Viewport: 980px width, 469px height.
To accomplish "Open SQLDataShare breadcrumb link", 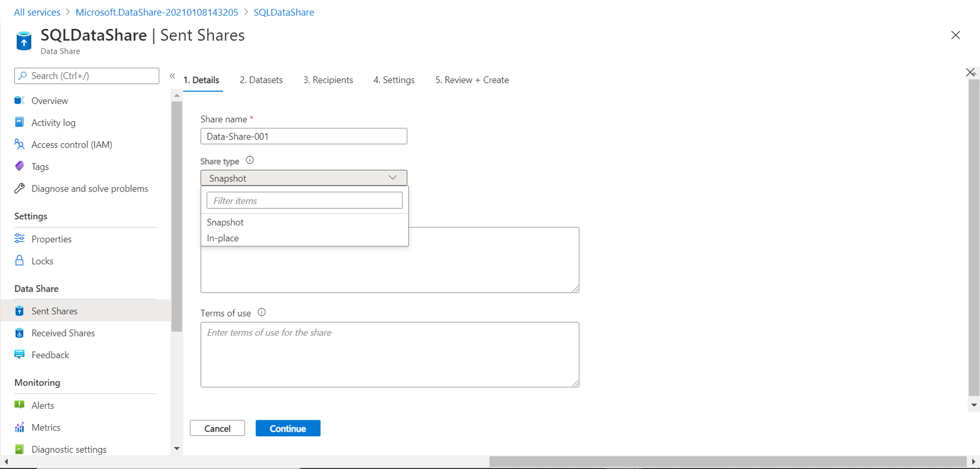I will (284, 12).
